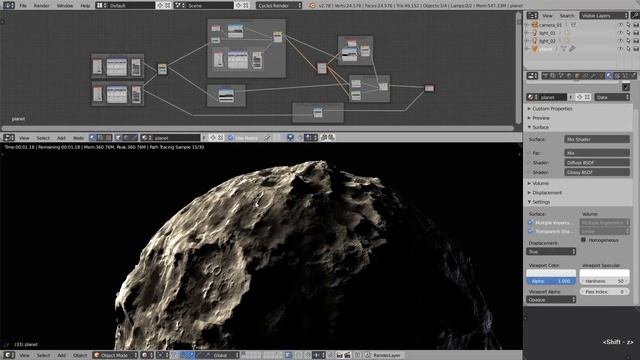The height and width of the screenshot is (360, 640).
Task: Open the Viewport Alpha Opaque dropdown
Action: coord(551,300)
